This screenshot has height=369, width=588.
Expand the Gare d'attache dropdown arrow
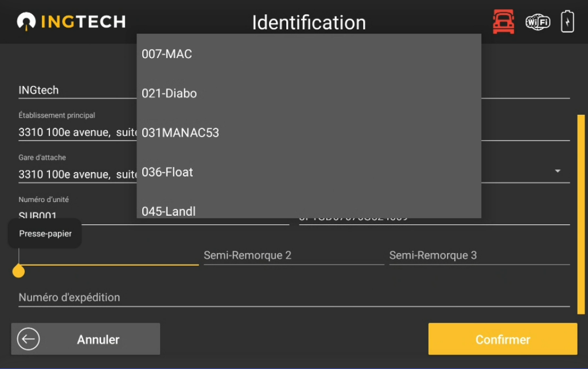click(557, 171)
